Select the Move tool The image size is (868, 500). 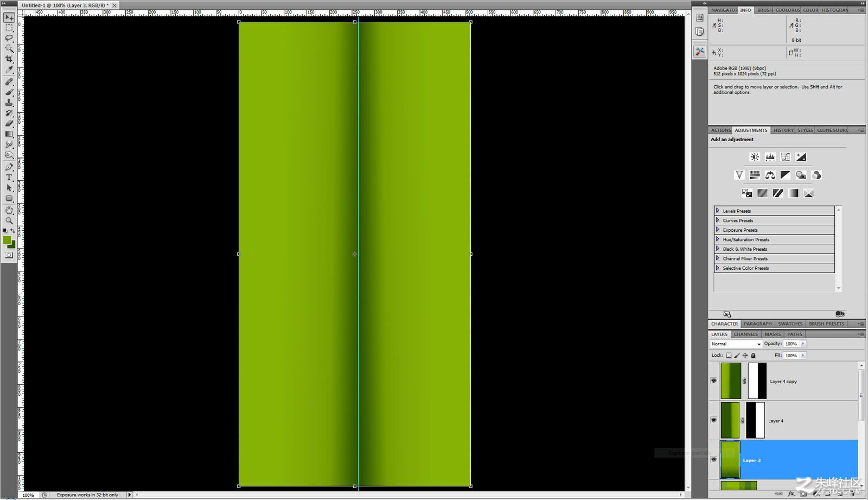[x=9, y=17]
